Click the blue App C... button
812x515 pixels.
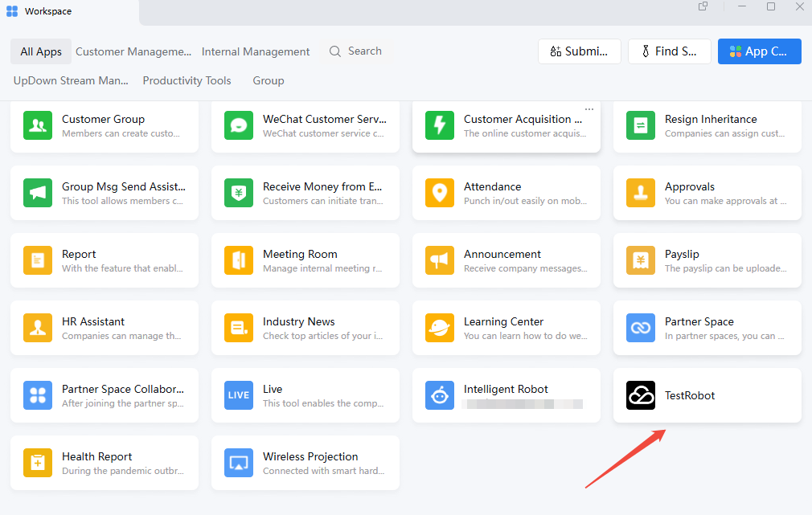tap(759, 51)
